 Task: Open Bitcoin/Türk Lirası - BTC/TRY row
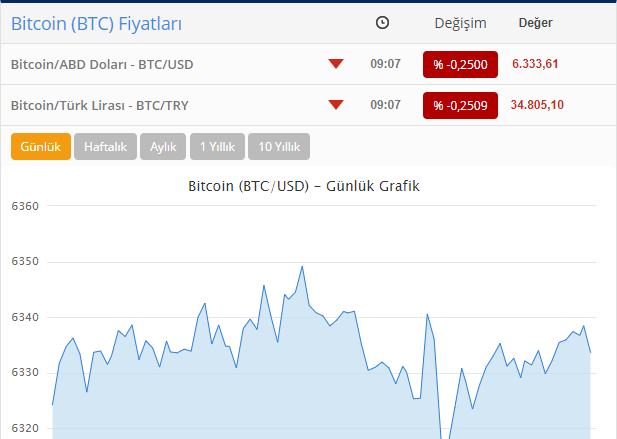(308, 105)
